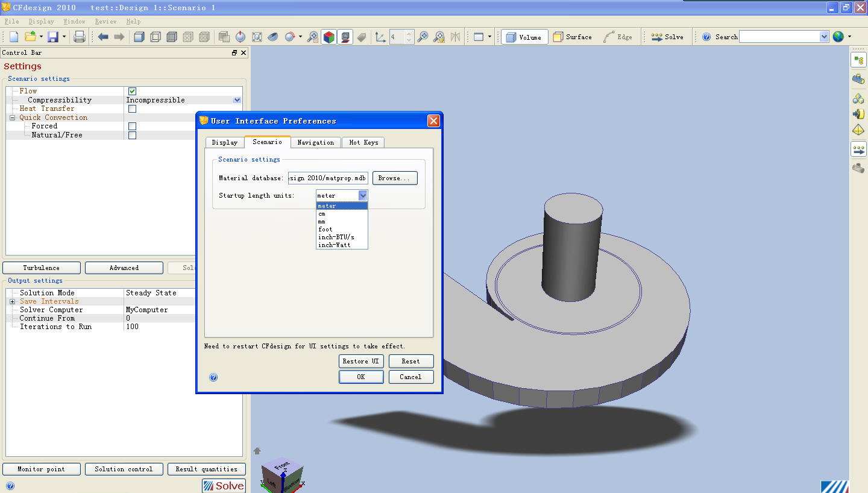Open the Compressibility dropdown
This screenshot has width=868, height=493.
pos(237,100)
